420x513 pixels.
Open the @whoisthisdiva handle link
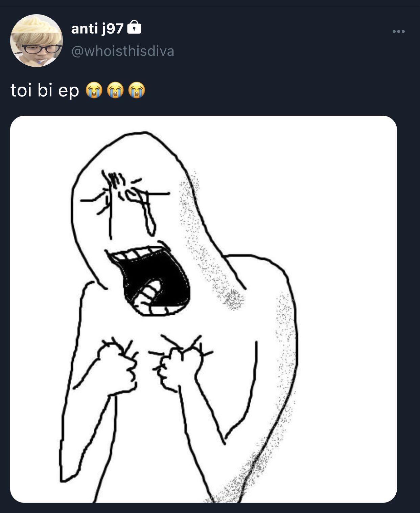tap(122, 51)
